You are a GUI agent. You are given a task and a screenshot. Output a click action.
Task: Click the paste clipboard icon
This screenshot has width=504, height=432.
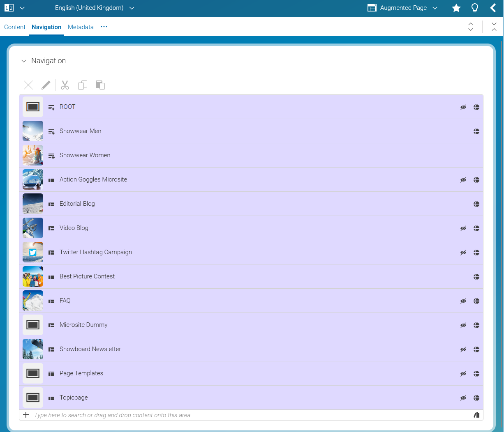(x=100, y=85)
